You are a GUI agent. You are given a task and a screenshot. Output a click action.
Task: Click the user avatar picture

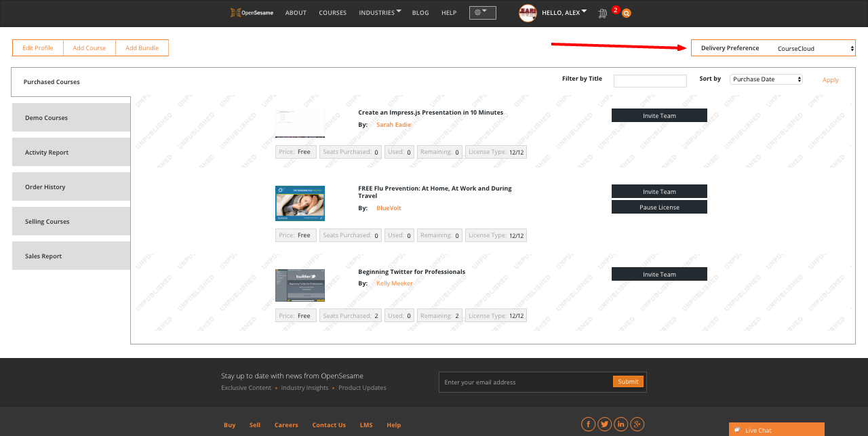[x=528, y=13]
